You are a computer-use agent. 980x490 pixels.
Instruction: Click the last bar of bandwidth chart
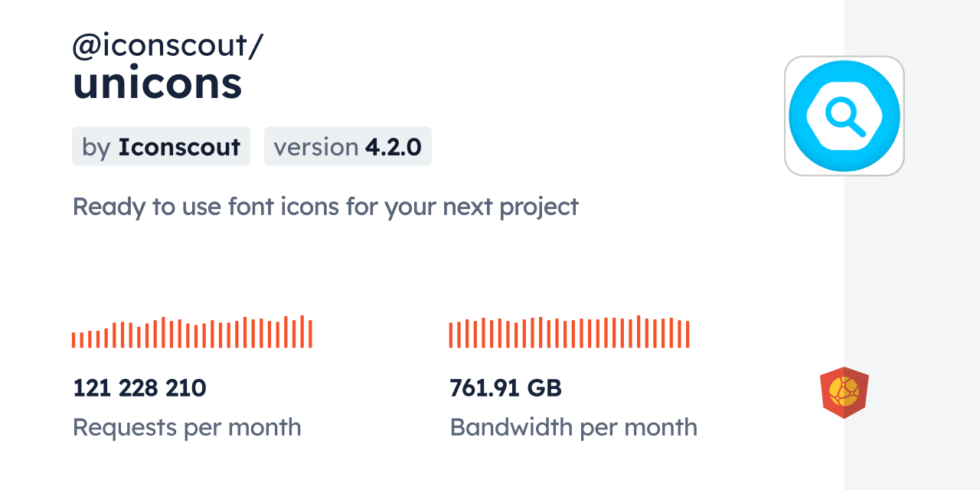tap(688, 335)
